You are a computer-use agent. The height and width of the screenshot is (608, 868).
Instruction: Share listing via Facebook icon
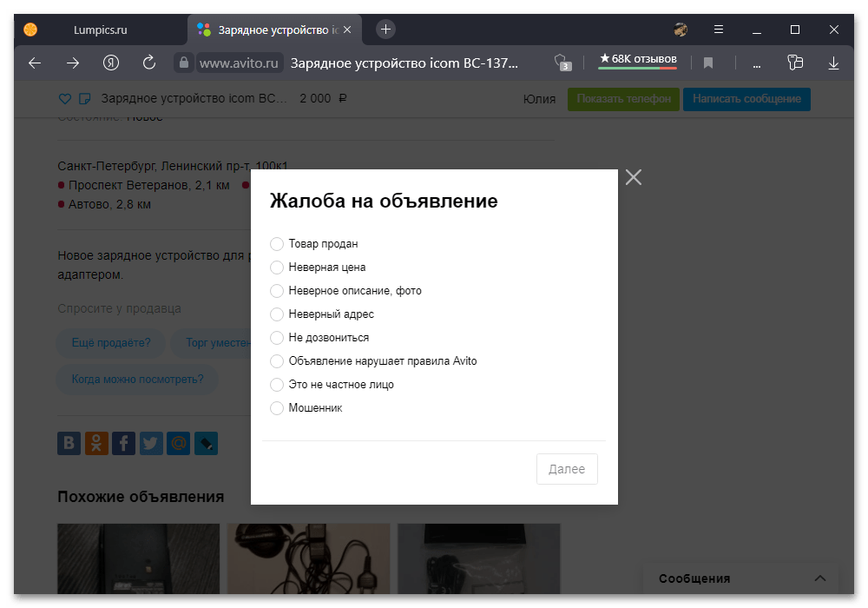point(123,444)
